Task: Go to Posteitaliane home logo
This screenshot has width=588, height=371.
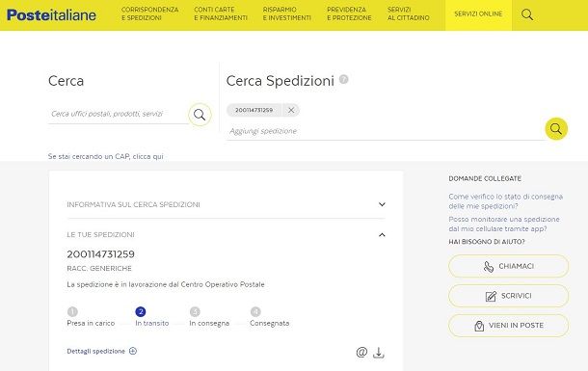Action: (51, 15)
